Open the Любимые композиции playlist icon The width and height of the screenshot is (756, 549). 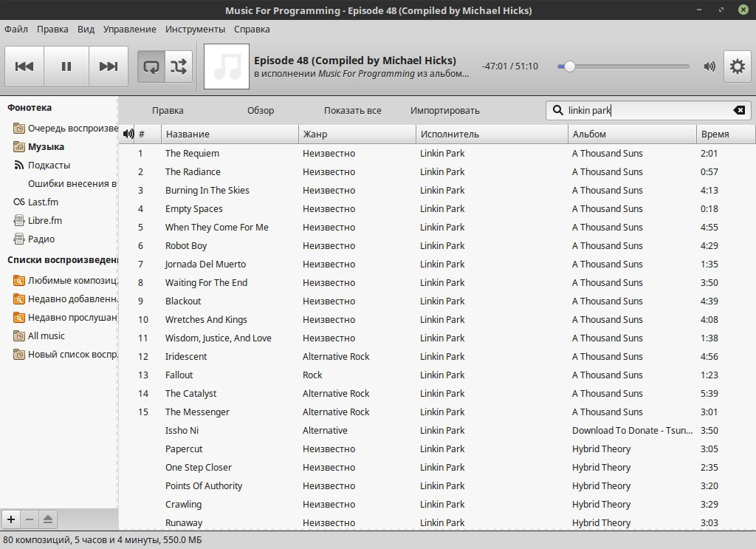click(18, 280)
